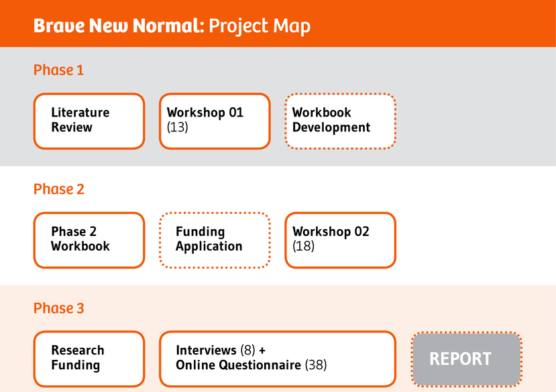Viewport: 556px width, 392px height.
Task: Select the Workshop 01 block
Action: pyautogui.click(x=214, y=121)
